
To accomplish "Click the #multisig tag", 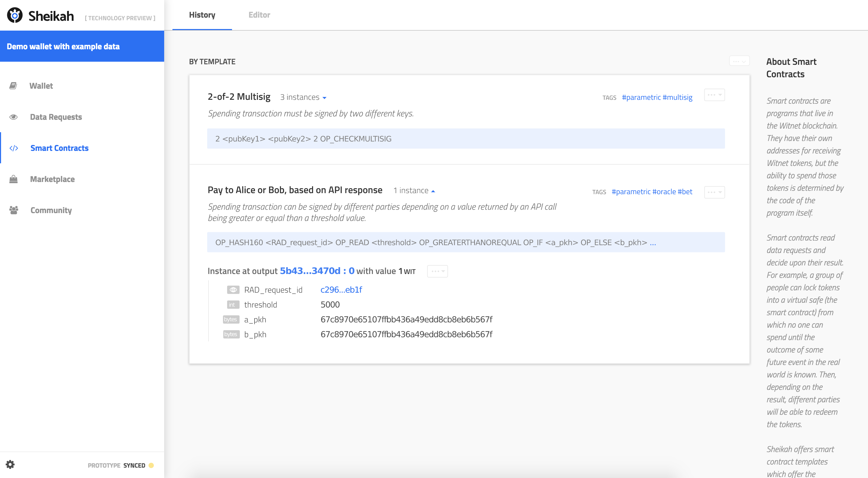I will pyautogui.click(x=677, y=97).
